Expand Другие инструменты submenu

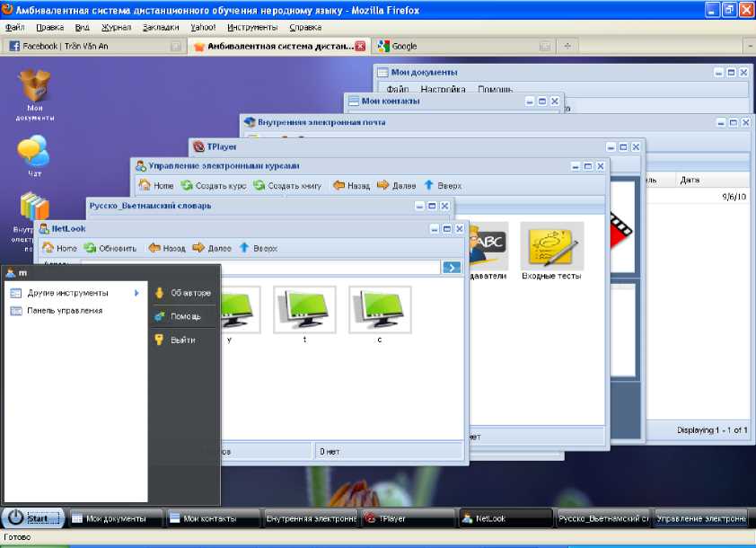point(68,293)
